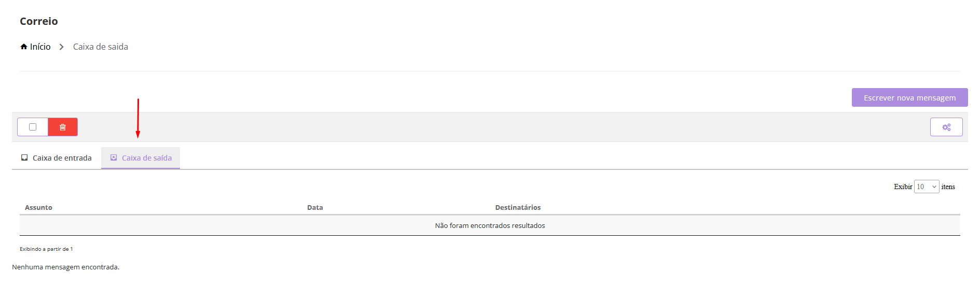Image resolution: width=980 pixels, height=286 pixels.
Task: Click the Correio page heading
Action: (x=39, y=21)
